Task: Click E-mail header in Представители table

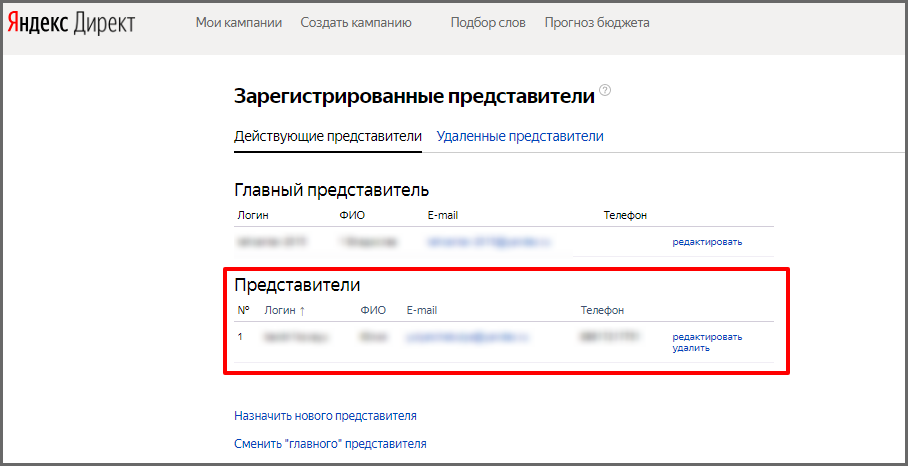Action: pos(422,310)
